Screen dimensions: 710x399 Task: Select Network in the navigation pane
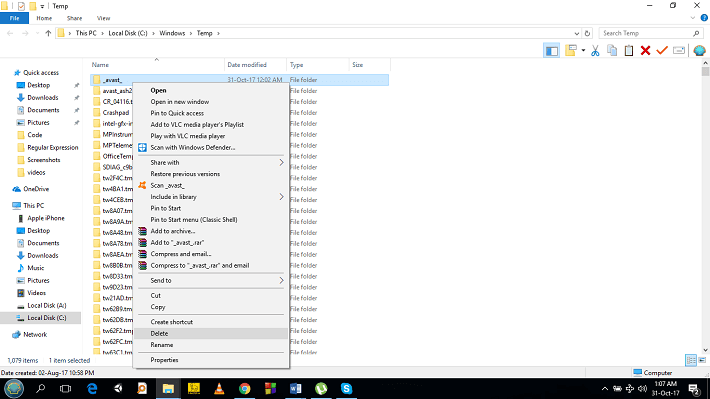tap(35, 335)
